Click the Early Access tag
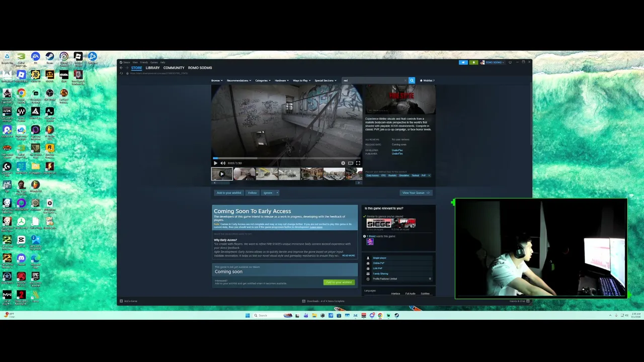 click(x=372, y=175)
